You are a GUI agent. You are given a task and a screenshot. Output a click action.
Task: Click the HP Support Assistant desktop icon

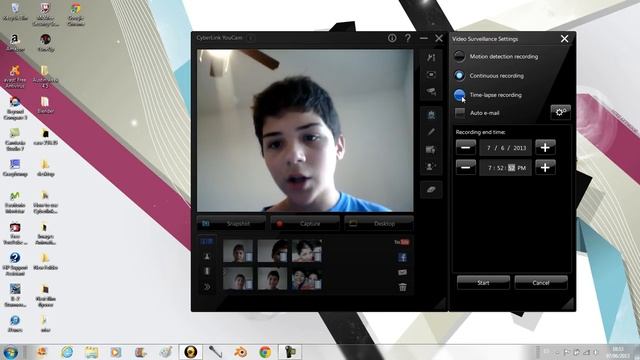click(15, 264)
